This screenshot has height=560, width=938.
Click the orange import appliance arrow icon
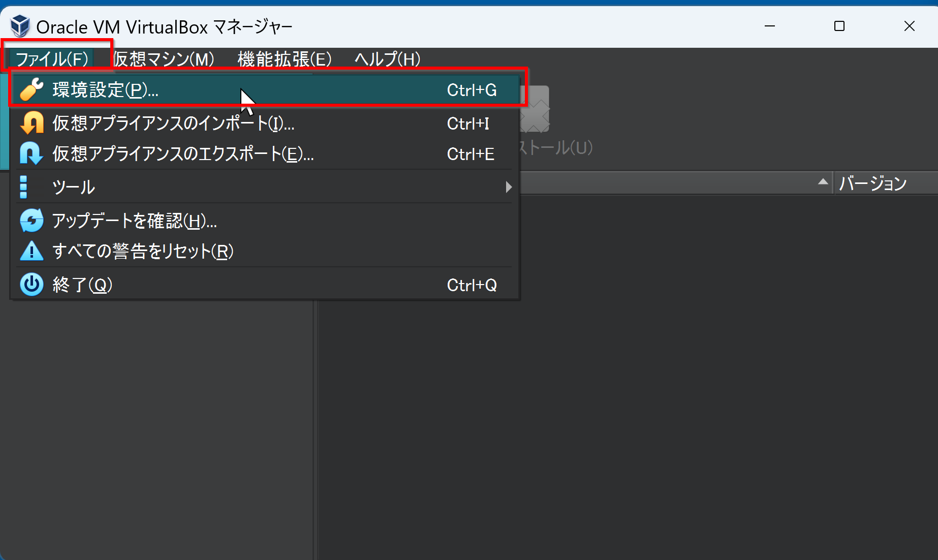[32, 123]
